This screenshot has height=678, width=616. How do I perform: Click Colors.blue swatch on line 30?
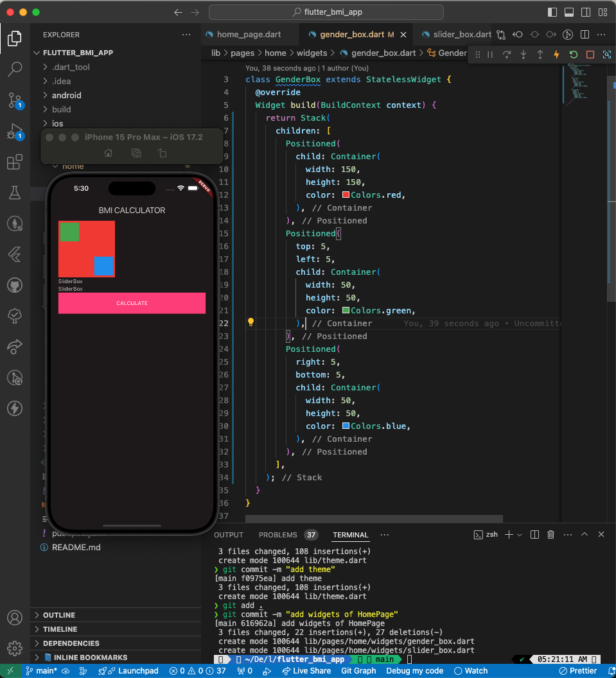pos(346,426)
